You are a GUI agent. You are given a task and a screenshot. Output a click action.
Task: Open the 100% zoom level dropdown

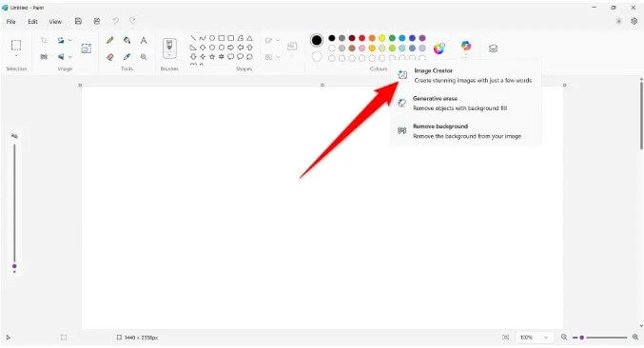pos(534,338)
